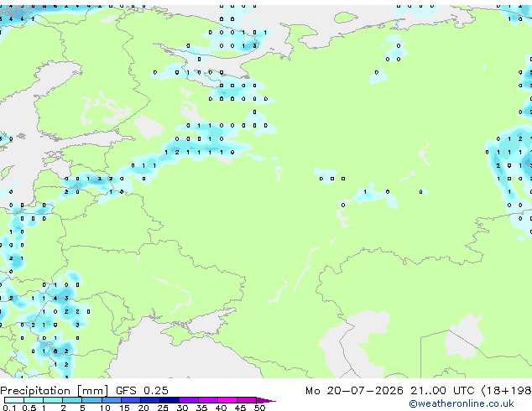Select the 35 mm violet legend swatch

click(x=208, y=400)
